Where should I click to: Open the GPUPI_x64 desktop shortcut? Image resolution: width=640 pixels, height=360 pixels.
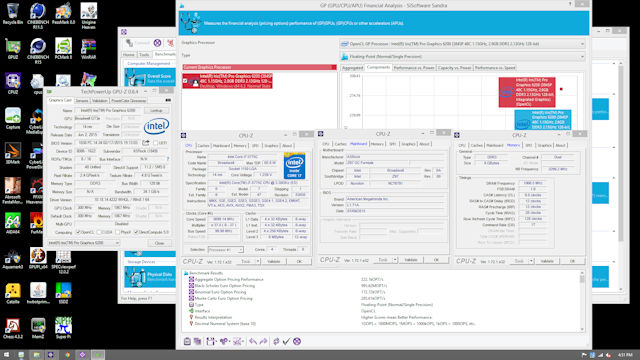pos(38,258)
